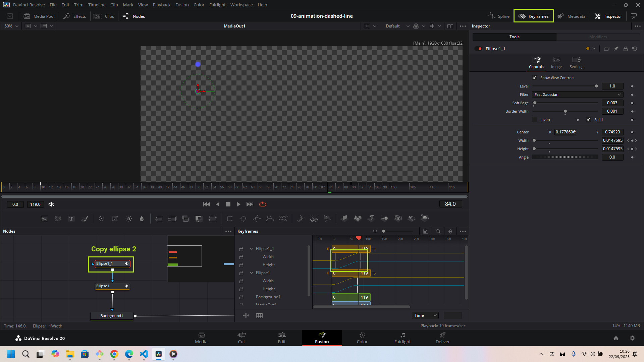This screenshot has width=644, height=362.
Task: Enable the Invert checkbox
Action: pyautogui.click(x=535, y=120)
